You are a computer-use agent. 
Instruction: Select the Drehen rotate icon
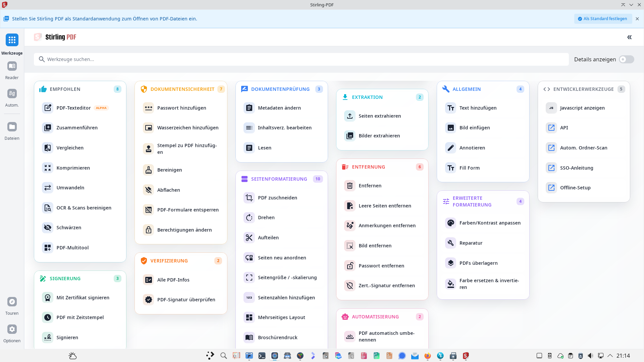pyautogui.click(x=249, y=218)
